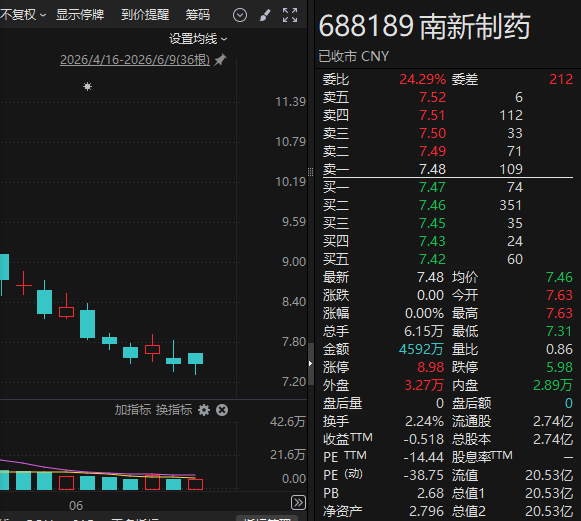Click 卖四 price 7.51

(432, 115)
